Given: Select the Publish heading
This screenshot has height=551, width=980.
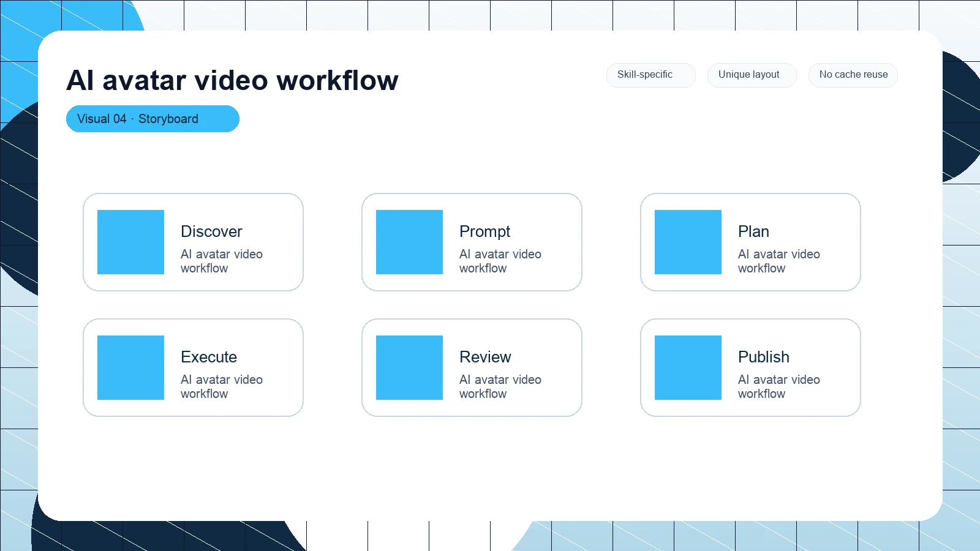Looking at the screenshot, I should coord(764,357).
